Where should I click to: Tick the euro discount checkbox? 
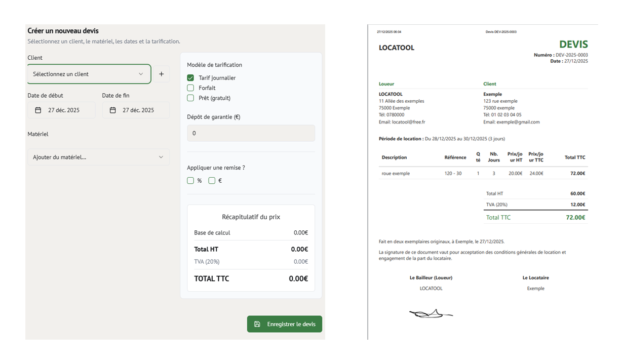212,181
